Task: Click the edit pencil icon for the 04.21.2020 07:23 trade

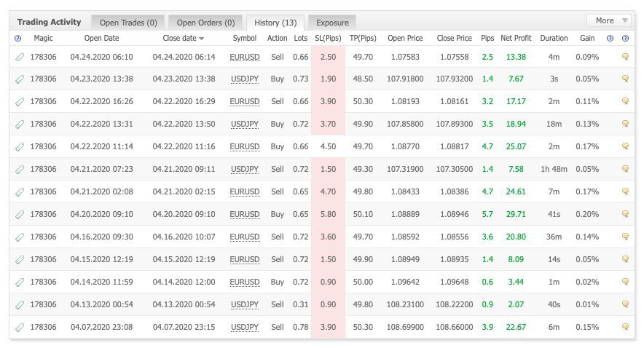Action: point(19,169)
